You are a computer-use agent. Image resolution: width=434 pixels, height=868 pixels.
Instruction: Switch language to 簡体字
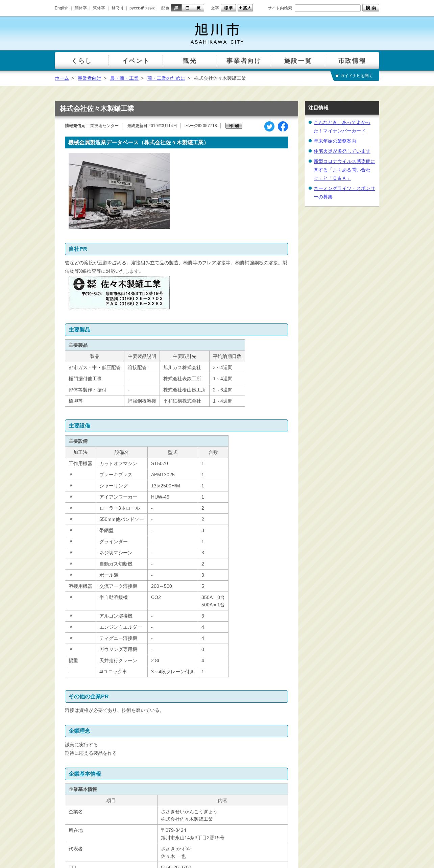click(81, 8)
